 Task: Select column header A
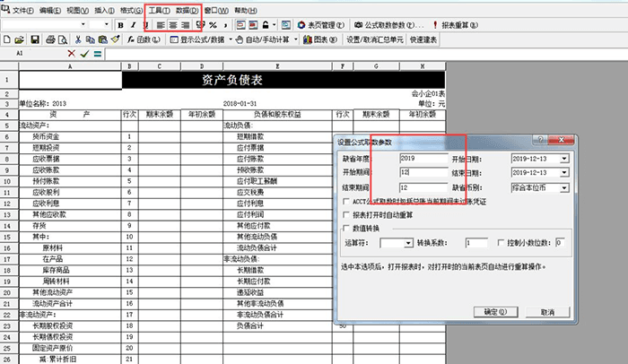(70, 66)
